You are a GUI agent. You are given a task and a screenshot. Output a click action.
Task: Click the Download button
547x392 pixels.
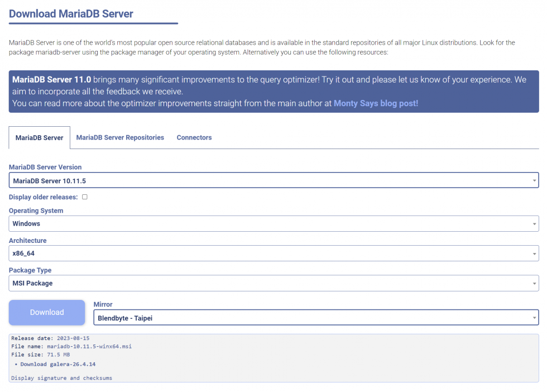pyautogui.click(x=47, y=312)
